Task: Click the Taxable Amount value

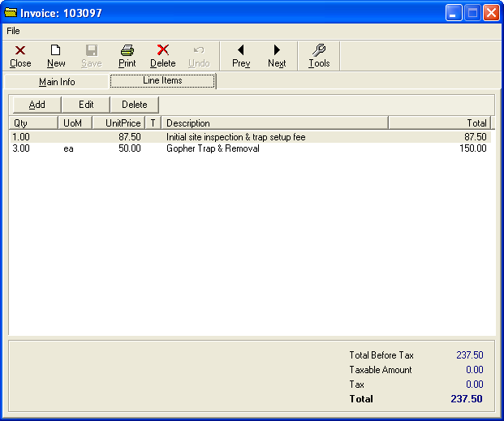Action: [x=475, y=370]
